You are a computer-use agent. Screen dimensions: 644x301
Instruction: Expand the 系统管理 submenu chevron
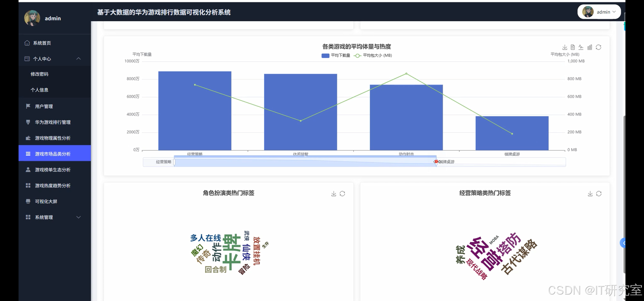79,217
